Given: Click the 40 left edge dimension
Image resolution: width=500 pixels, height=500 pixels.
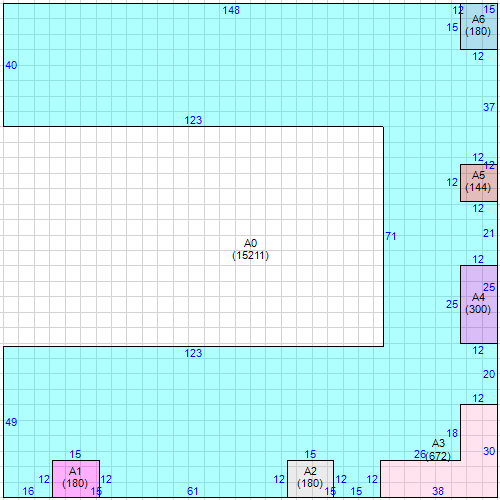Looking at the screenshot, I should click(x=11, y=65).
